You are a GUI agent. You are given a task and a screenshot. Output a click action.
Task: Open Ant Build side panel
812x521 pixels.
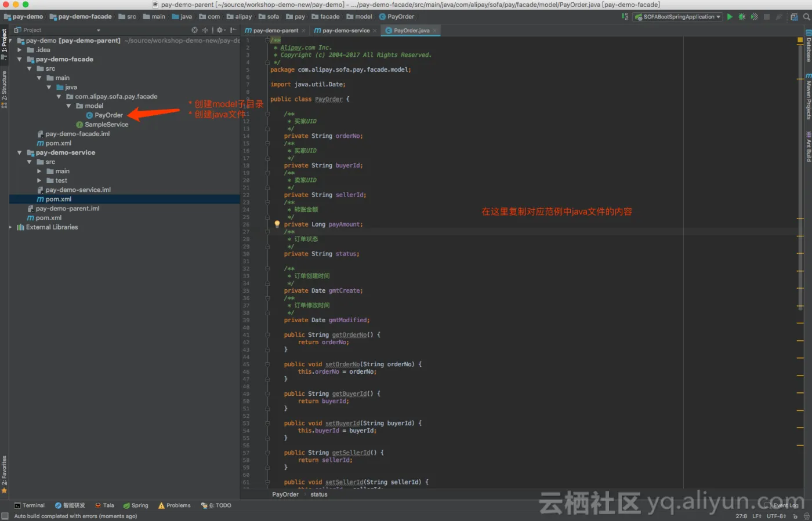tap(808, 147)
